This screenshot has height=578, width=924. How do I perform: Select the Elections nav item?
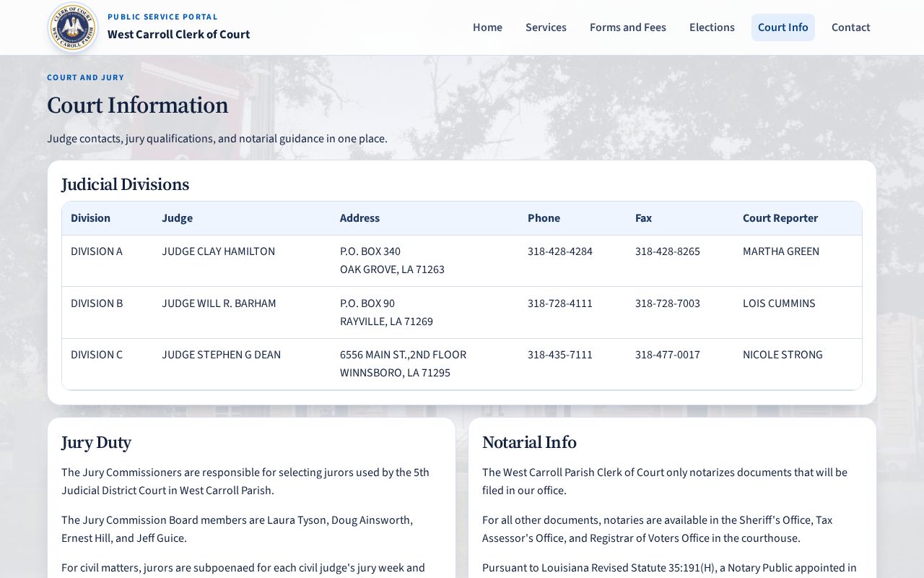712,27
